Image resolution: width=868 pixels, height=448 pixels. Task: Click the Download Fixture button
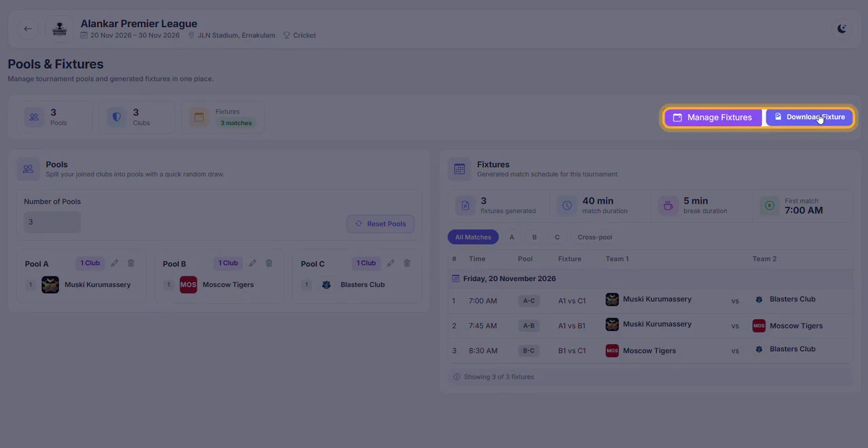(809, 117)
